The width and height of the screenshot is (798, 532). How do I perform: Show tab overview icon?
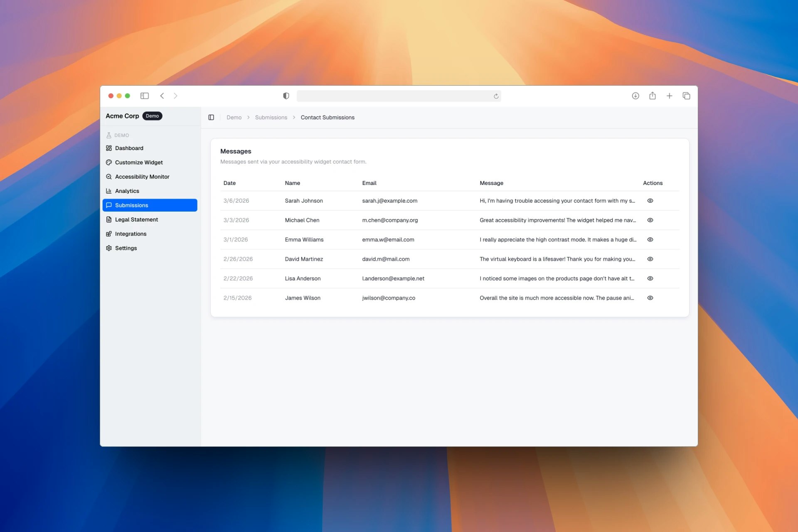point(686,96)
